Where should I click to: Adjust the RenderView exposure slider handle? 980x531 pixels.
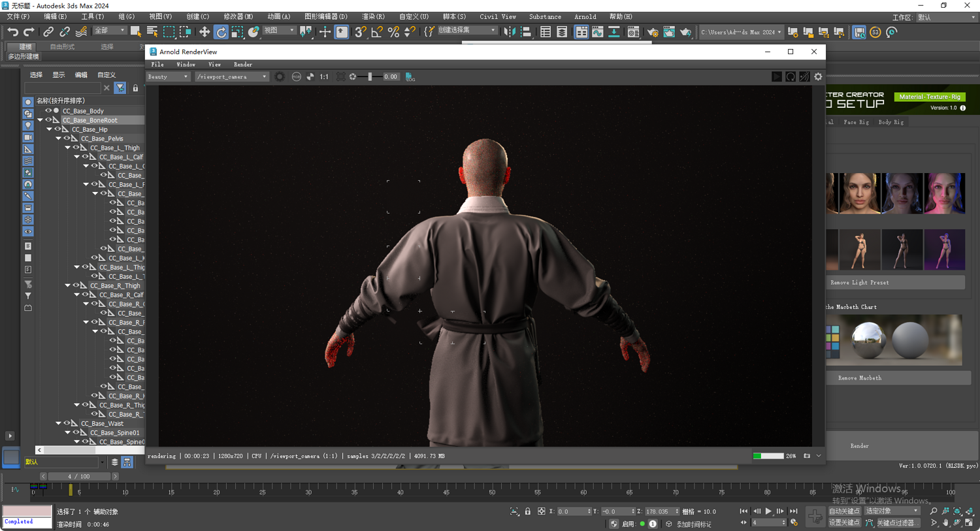coord(370,77)
